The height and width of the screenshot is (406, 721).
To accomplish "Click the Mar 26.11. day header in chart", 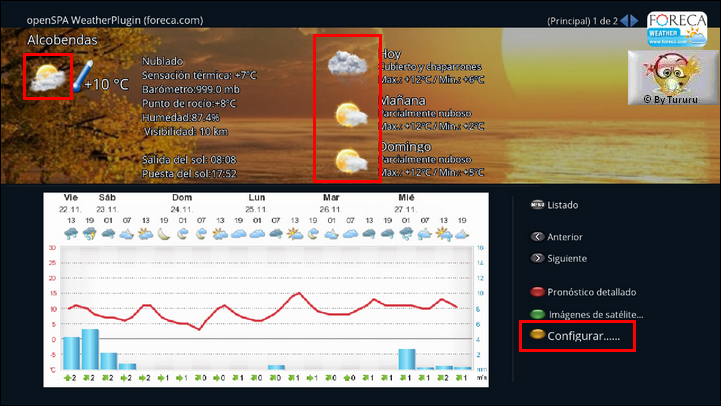I will 331,203.
